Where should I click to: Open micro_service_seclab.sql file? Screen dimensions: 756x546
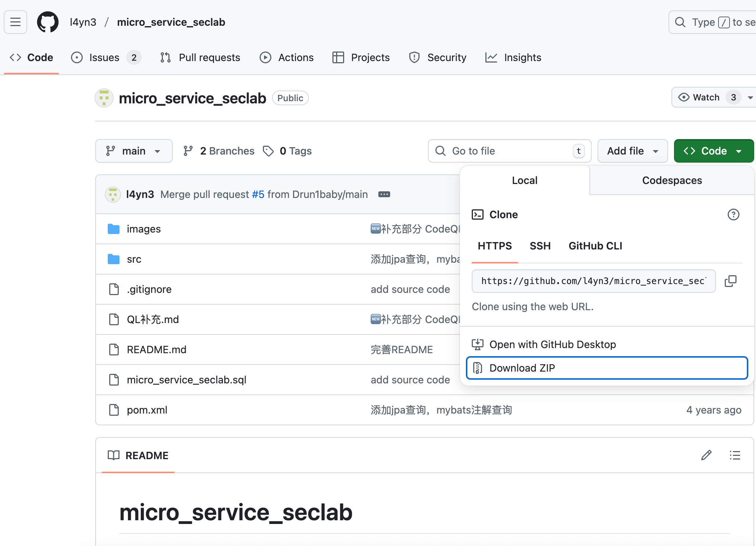coord(186,380)
